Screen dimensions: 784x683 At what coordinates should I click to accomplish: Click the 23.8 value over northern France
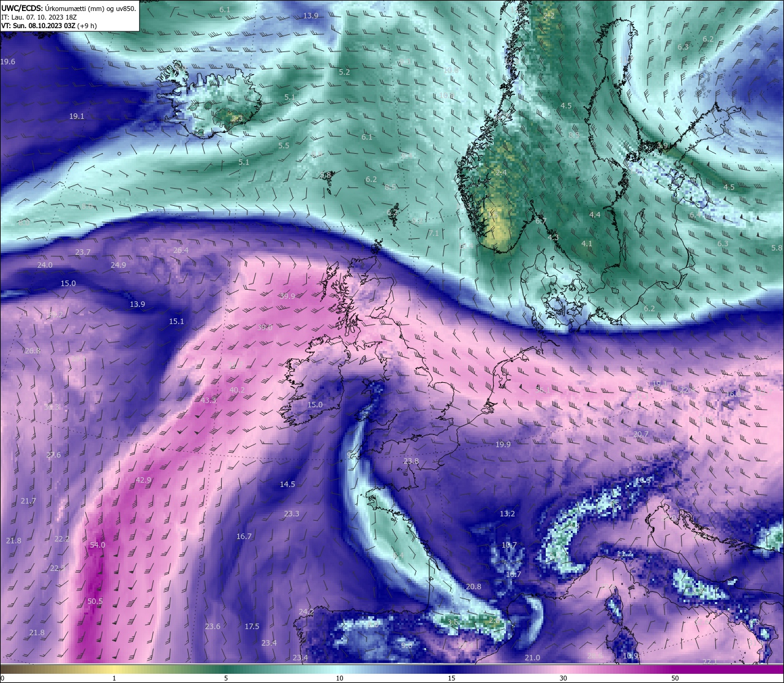click(411, 461)
